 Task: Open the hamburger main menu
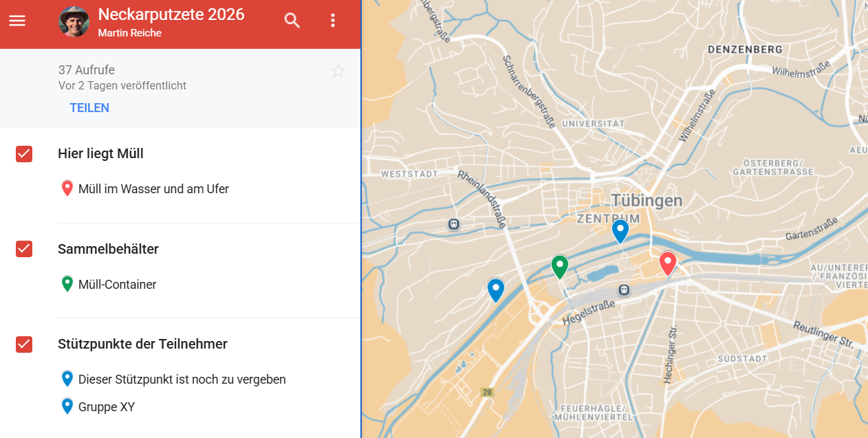(17, 21)
